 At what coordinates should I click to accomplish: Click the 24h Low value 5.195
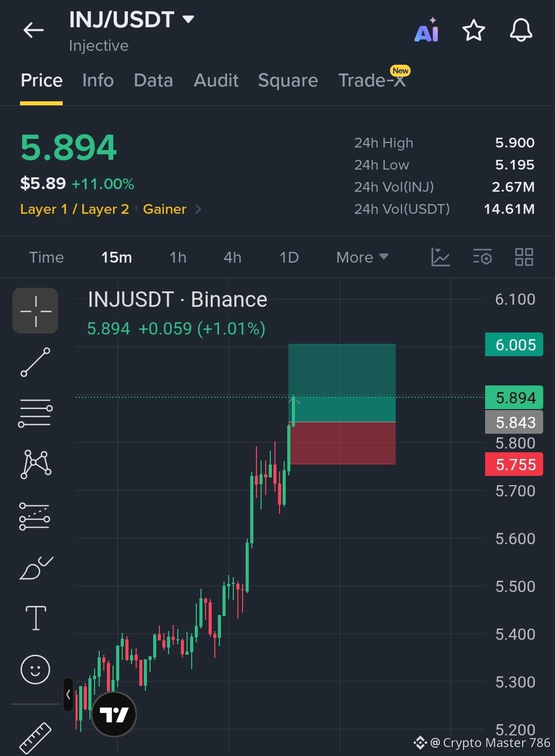514,164
